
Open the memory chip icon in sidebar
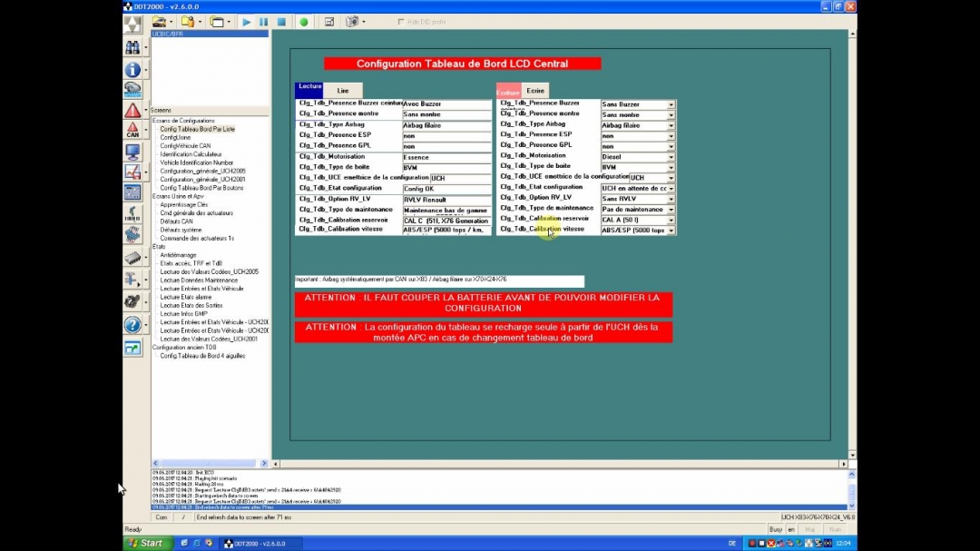click(x=132, y=257)
